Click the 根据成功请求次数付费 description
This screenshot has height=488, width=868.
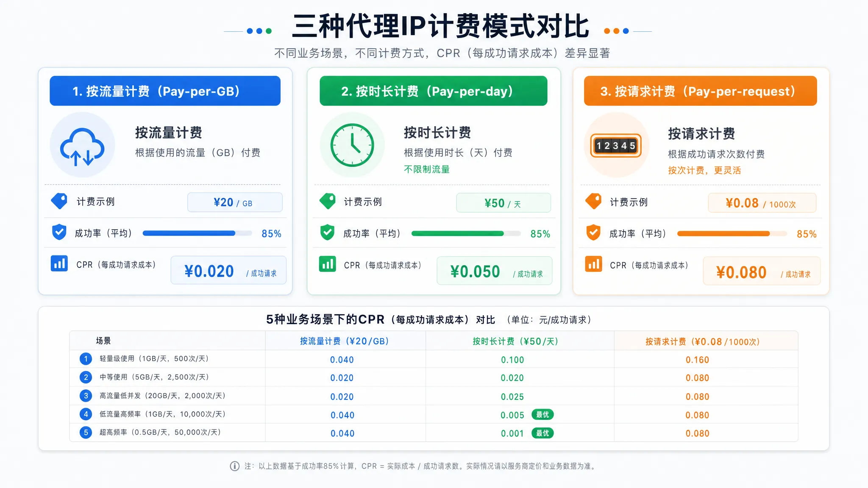(716, 154)
